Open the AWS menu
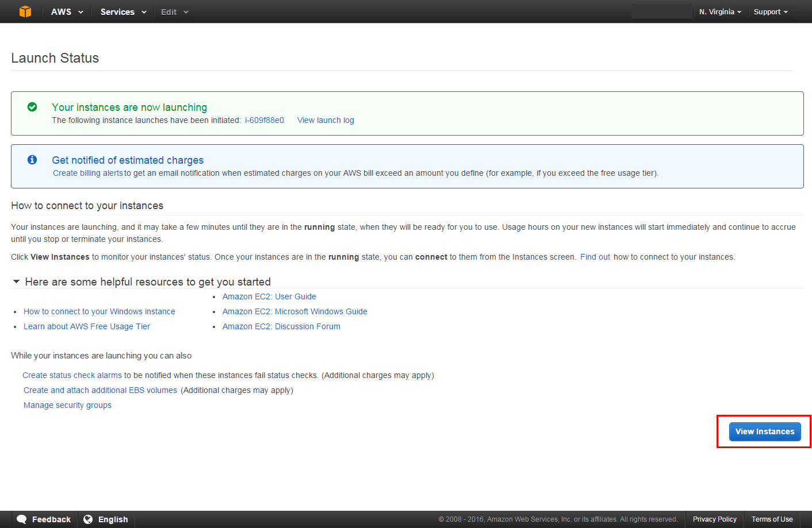The width and height of the screenshot is (812, 528). click(x=66, y=11)
